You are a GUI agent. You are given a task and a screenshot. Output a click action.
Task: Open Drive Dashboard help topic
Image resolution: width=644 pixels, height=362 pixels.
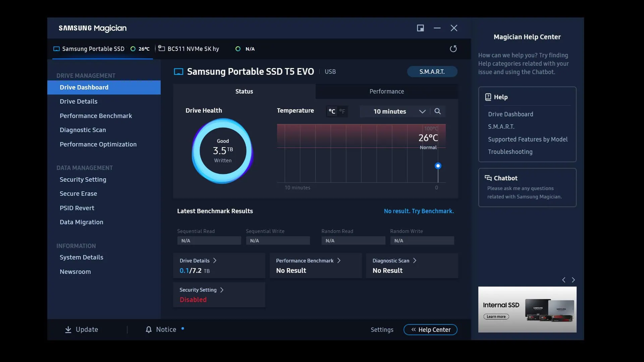pyautogui.click(x=510, y=114)
